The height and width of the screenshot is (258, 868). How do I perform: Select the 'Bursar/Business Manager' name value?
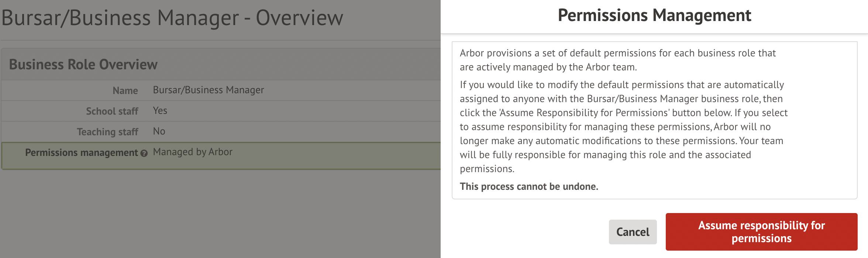pos(209,90)
